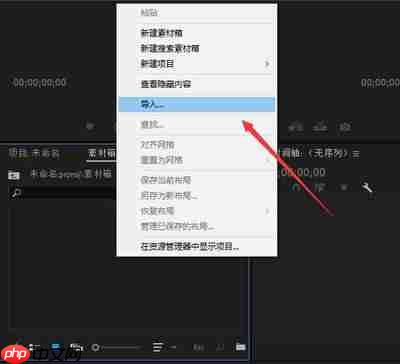Image resolution: width=400 pixels, height=364 pixels.
Task: Click the new bin folder icon at panel bottom
Action: (241, 347)
